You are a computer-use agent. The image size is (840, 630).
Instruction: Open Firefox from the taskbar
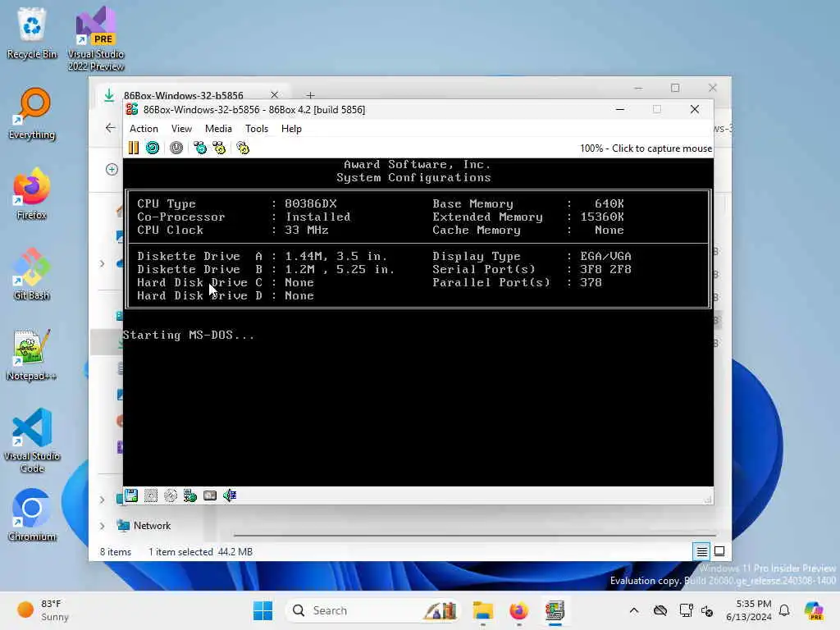518,610
